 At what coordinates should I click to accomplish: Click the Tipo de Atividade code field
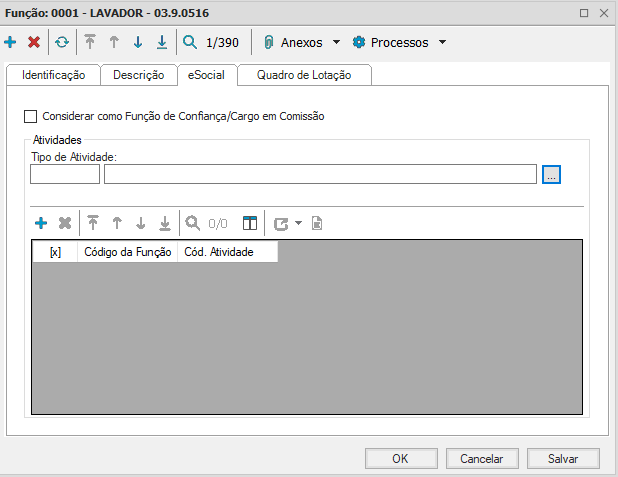(x=65, y=174)
